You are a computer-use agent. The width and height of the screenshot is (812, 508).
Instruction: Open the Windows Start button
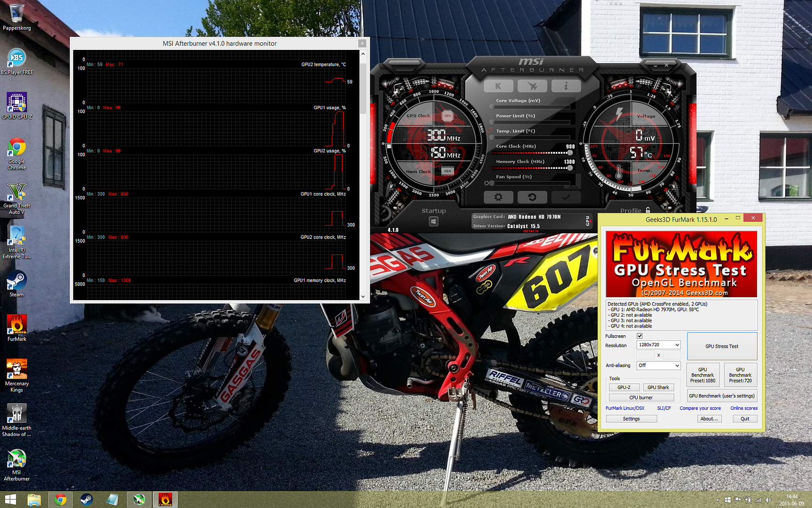point(10,500)
